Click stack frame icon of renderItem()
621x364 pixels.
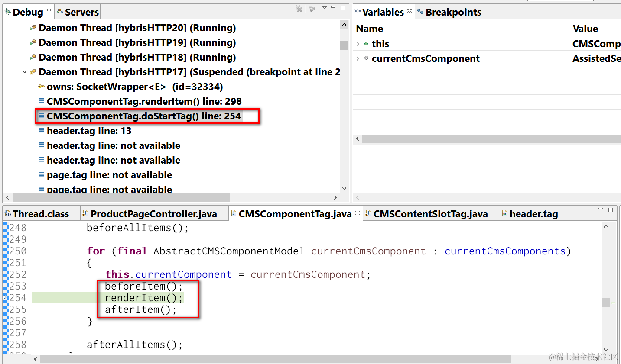41,101
